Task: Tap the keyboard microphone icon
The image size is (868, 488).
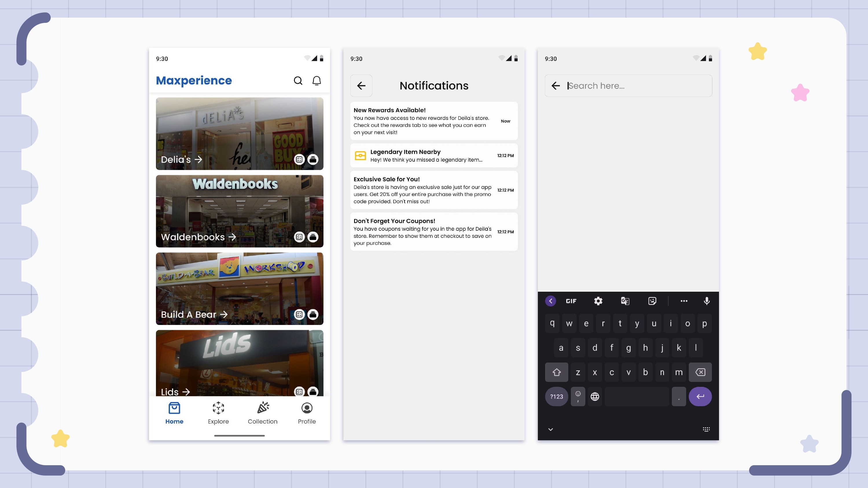Action: (707, 301)
